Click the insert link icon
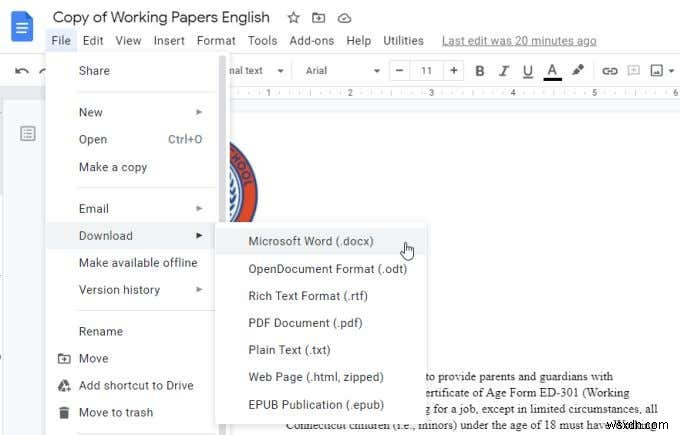Screen dimensions: 680x435 coord(609,71)
